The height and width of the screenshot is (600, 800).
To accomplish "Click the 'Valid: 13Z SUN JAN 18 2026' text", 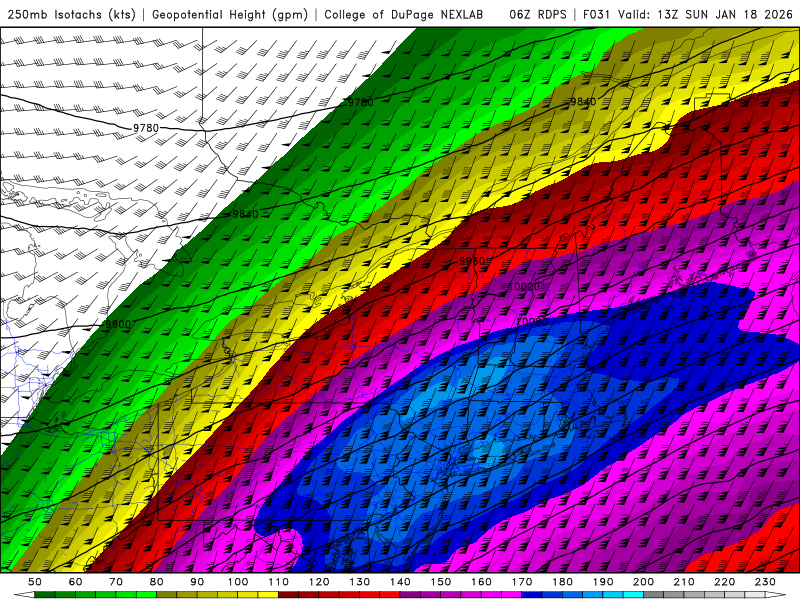I will pyautogui.click(x=705, y=14).
